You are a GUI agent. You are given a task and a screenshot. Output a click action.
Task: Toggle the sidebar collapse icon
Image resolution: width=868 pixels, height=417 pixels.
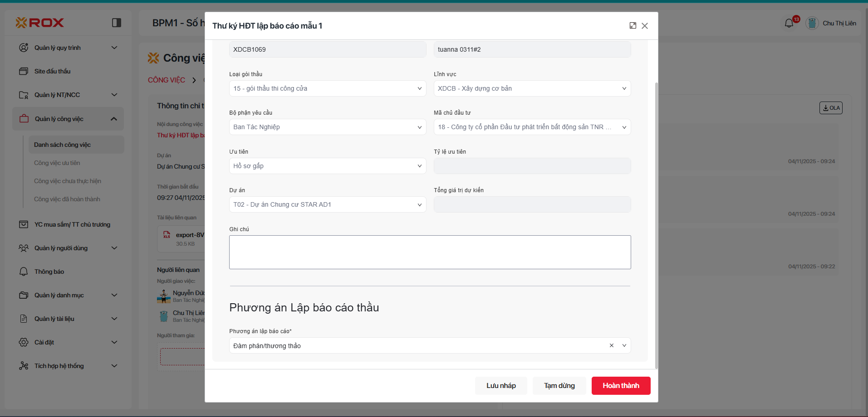click(117, 23)
